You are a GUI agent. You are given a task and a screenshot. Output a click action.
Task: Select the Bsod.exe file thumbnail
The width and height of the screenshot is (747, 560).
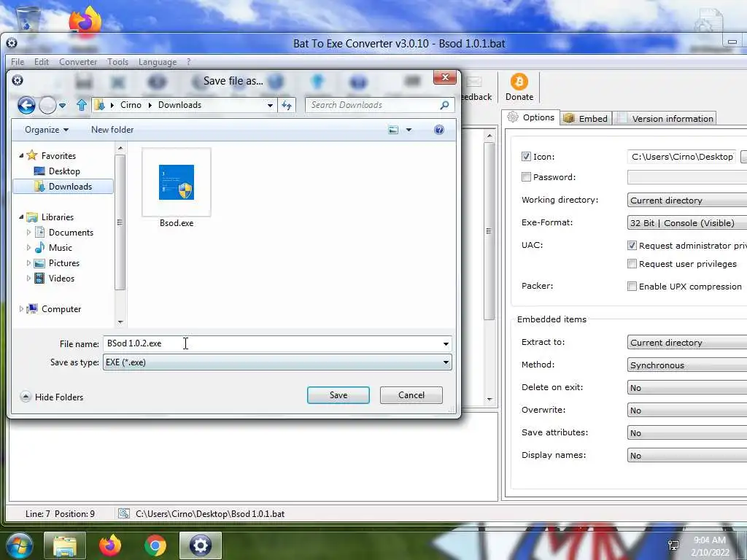[x=177, y=182]
